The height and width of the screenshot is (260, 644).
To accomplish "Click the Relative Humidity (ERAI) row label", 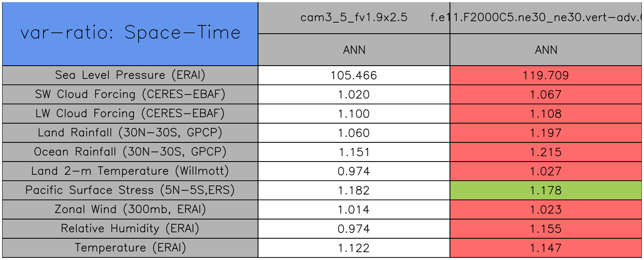I will coord(130,229).
